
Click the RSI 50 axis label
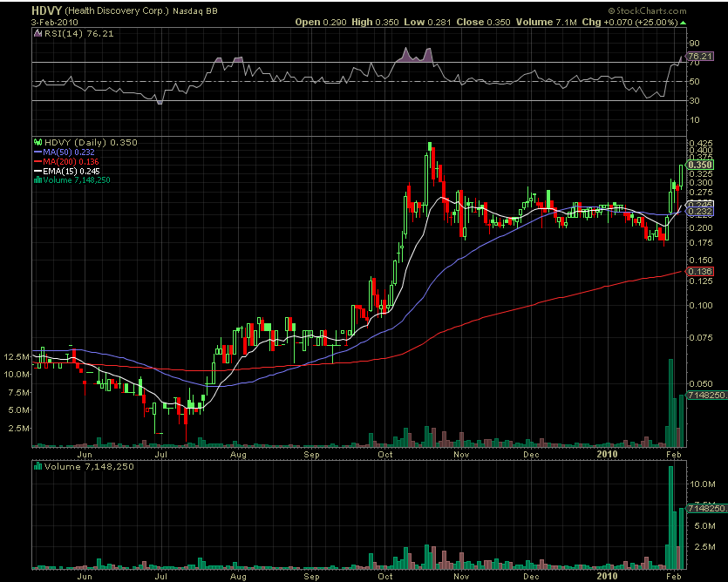694,82
